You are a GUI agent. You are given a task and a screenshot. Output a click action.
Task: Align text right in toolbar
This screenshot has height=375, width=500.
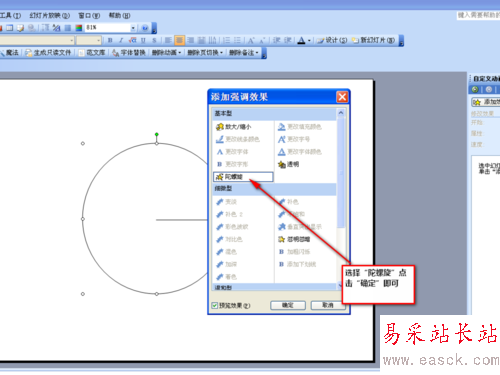191,40
